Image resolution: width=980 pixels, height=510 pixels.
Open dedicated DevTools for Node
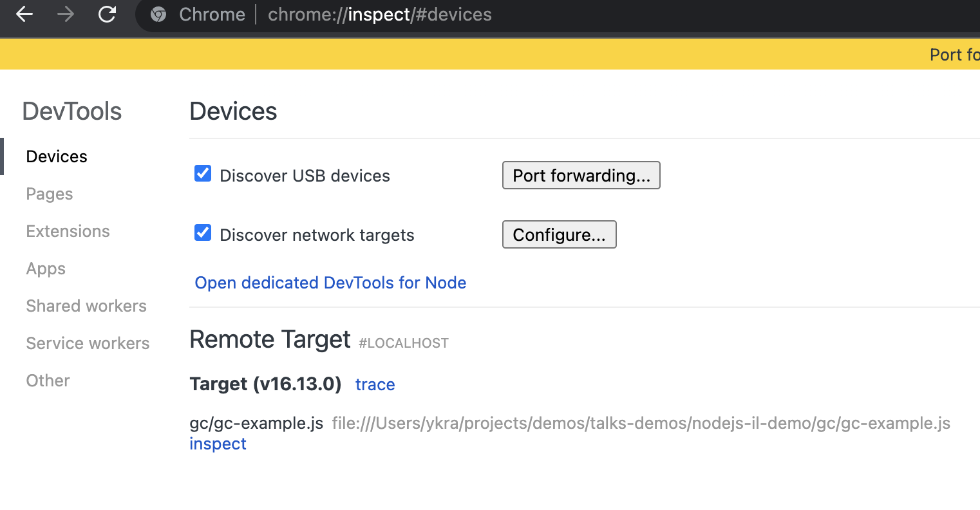pos(330,283)
